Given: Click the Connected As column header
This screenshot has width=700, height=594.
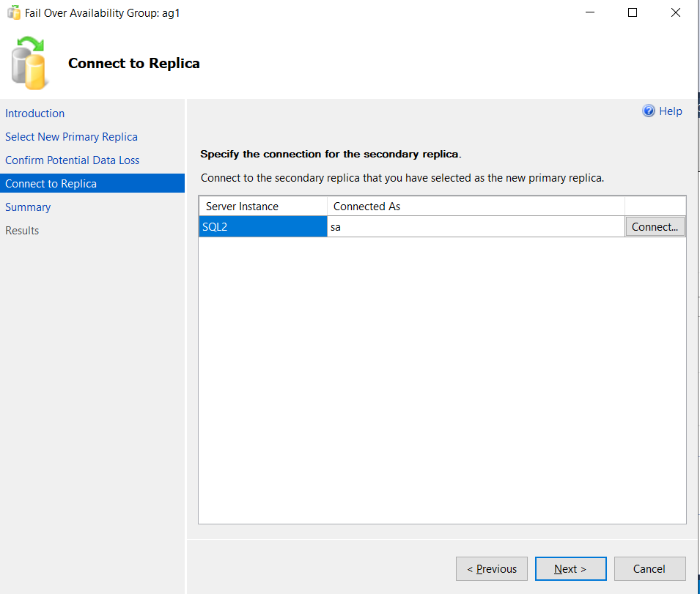Looking at the screenshot, I should 476,207.
